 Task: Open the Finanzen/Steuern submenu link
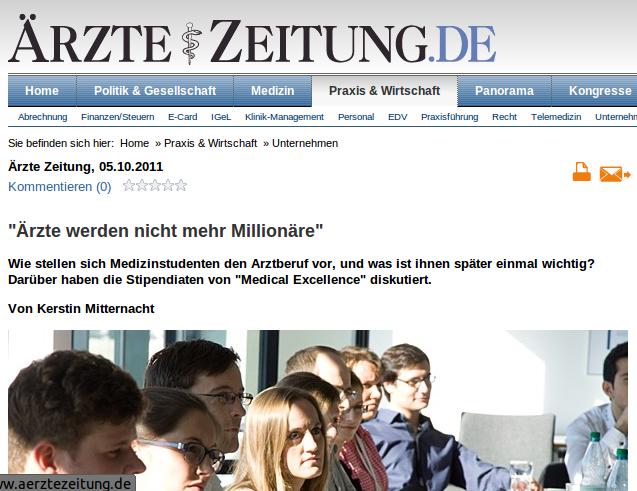[x=118, y=117]
